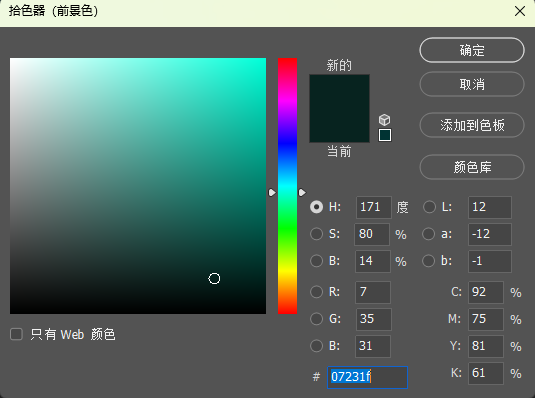Click the a field showing -12
This screenshot has width=535, height=398.
pos(490,234)
